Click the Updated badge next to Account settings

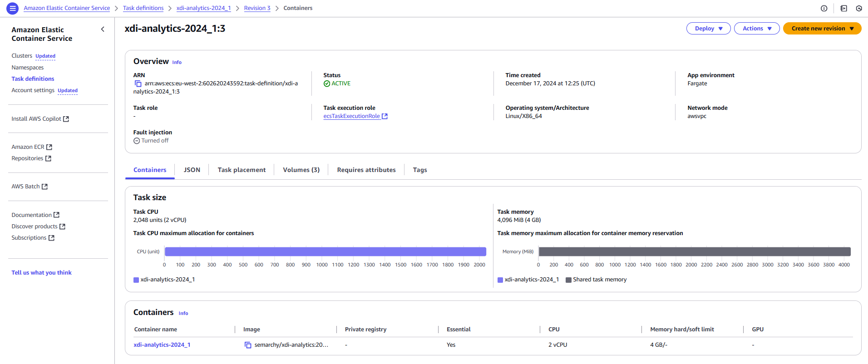68,91
